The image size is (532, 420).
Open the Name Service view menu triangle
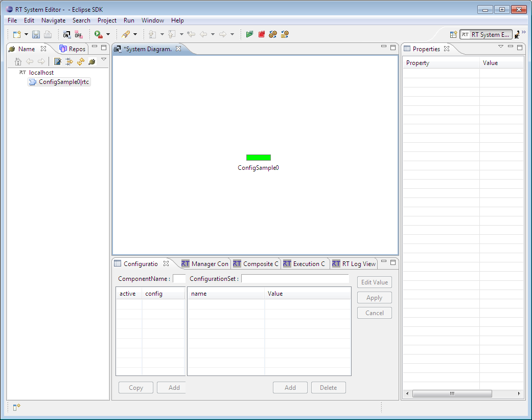(x=104, y=59)
